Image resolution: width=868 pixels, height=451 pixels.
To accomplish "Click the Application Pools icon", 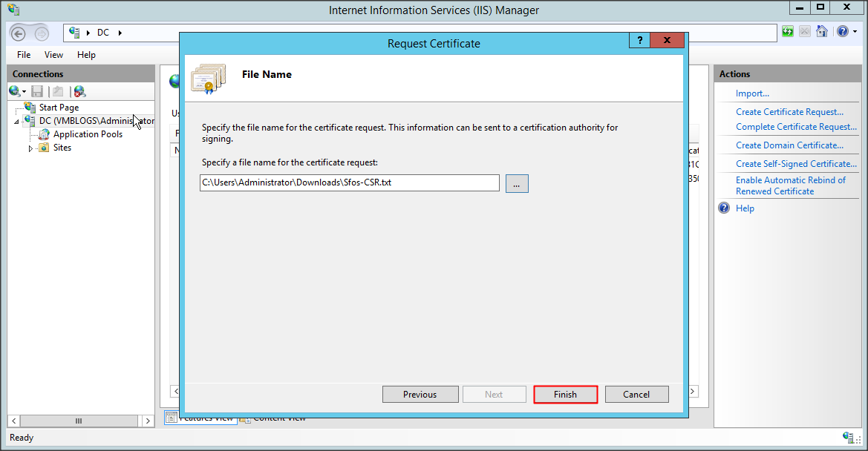I will click(44, 134).
